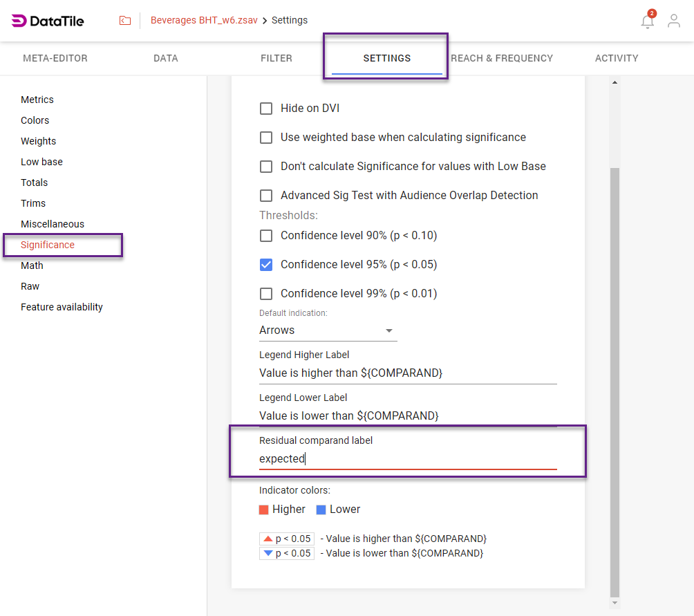The height and width of the screenshot is (616, 694).
Task: Click the Legend Higher Label field
Action: click(408, 373)
